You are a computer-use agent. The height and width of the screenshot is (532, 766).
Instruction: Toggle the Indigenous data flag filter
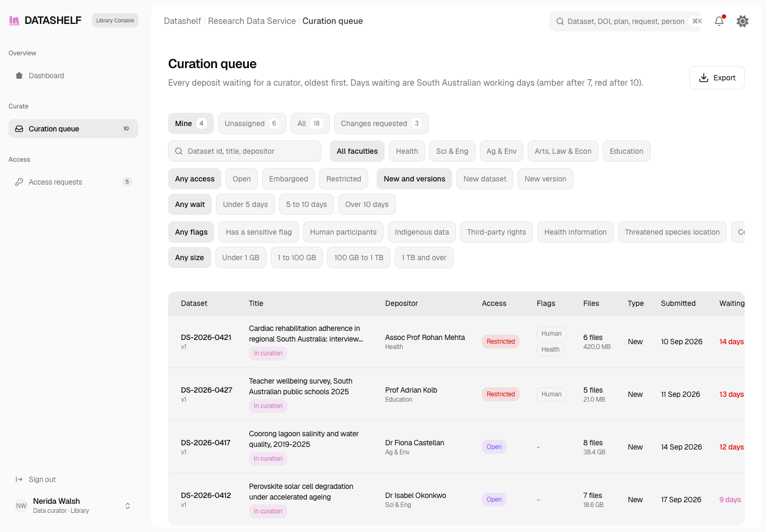pos(422,232)
